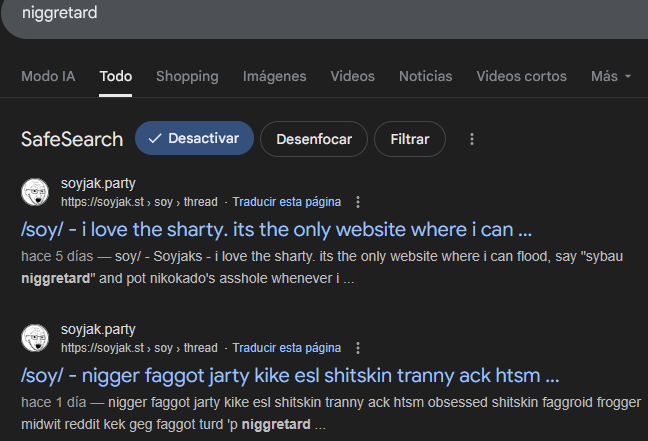Open the Modo IA tab
This screenshot has height=441, width=648.
click(x=48, y=76)
